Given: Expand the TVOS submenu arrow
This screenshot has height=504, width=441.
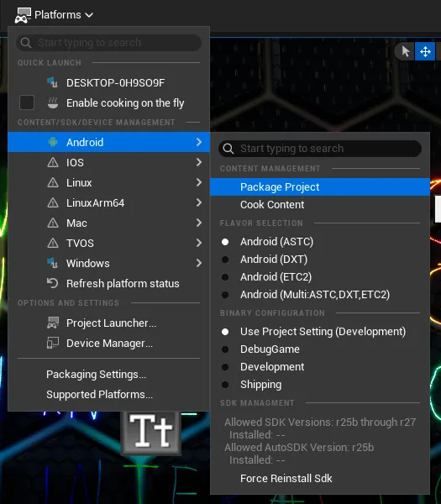Looking at the screenshot, I should 199,243.
